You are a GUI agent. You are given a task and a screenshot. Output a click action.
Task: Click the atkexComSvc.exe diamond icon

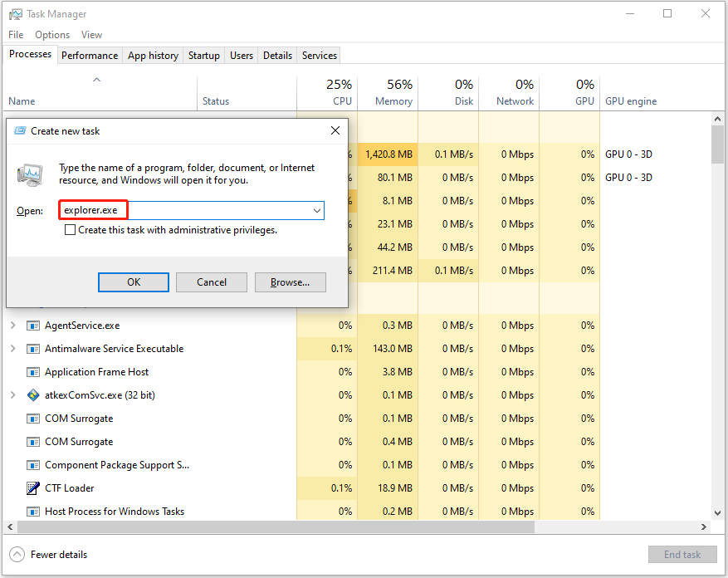coord(33,395)
